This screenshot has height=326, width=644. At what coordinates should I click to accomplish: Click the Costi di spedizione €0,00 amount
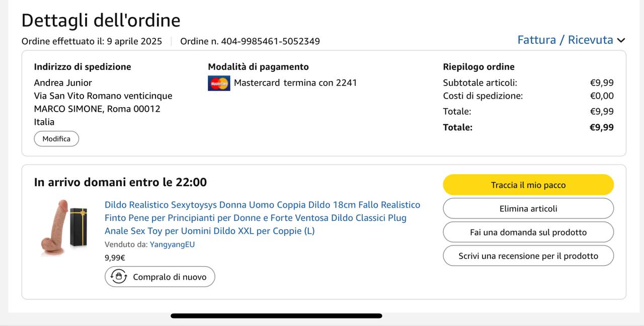[602, 96]
